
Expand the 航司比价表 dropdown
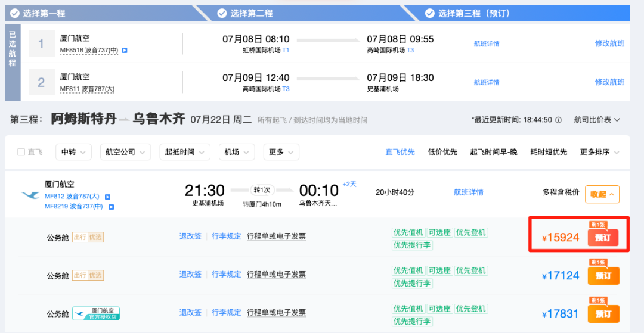[597, 120]
